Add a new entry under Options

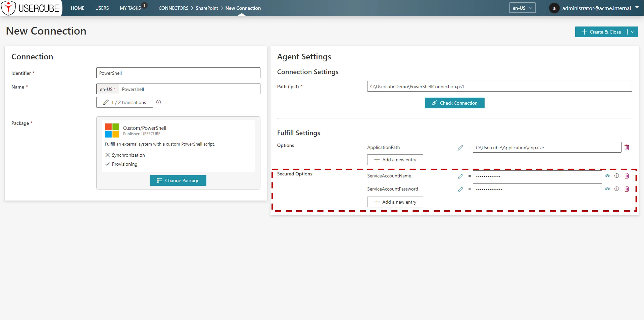pos(395,160)
